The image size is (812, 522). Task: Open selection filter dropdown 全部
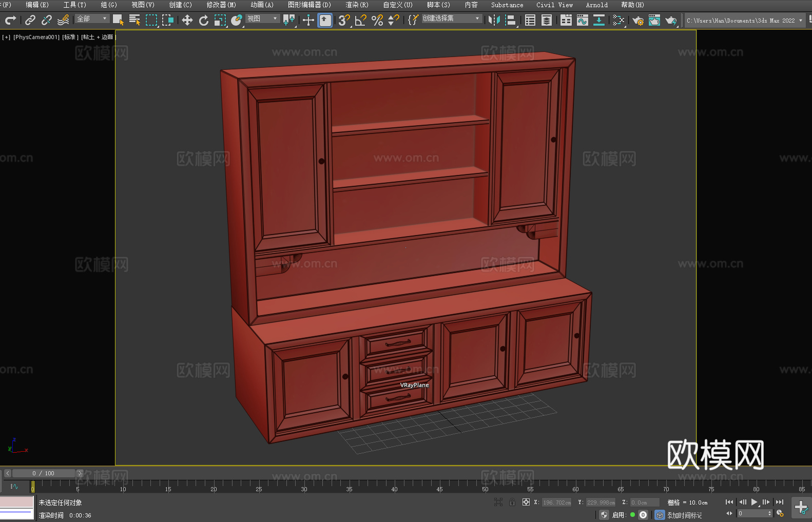pos(92,18)
